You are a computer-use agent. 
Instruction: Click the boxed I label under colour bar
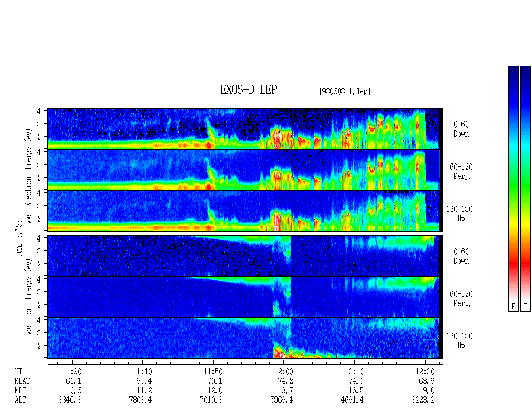pyautogui.click(x=525, y=307)
